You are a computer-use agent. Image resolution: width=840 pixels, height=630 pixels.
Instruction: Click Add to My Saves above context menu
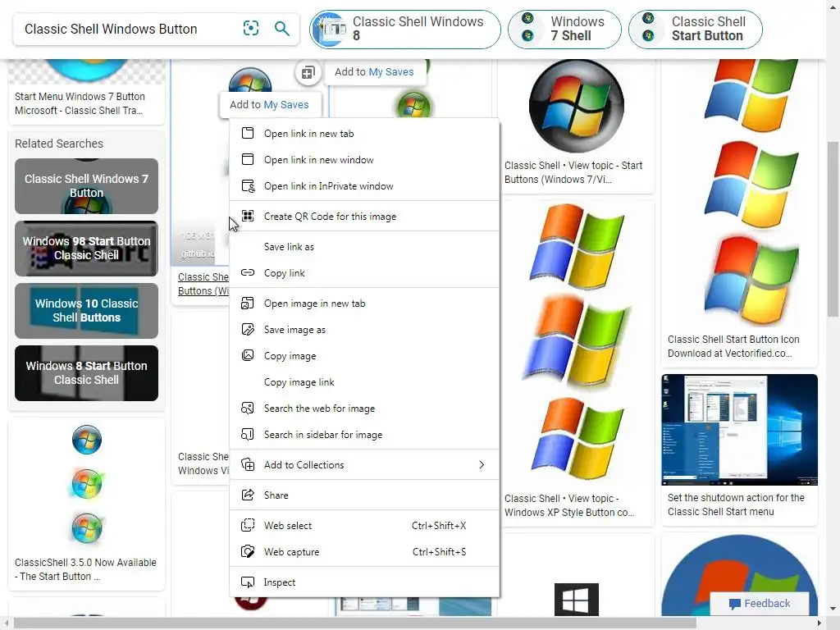[x=269, y=104]
